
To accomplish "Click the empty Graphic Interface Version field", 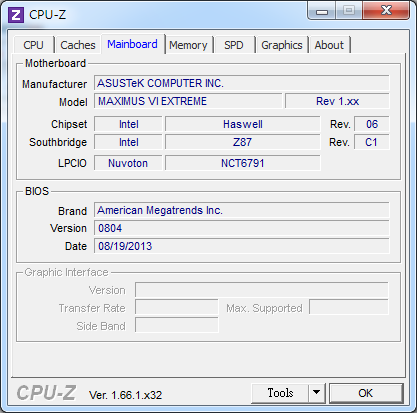I will 262,290.
